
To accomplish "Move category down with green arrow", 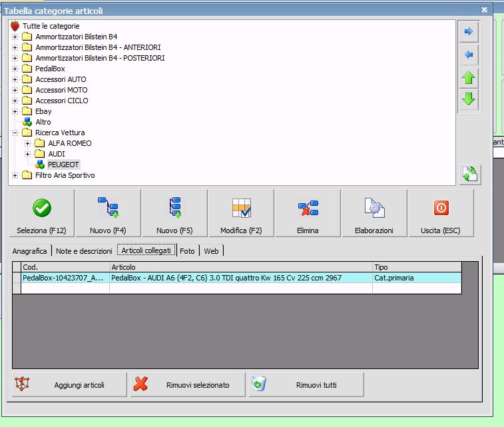I will point(469,99).
